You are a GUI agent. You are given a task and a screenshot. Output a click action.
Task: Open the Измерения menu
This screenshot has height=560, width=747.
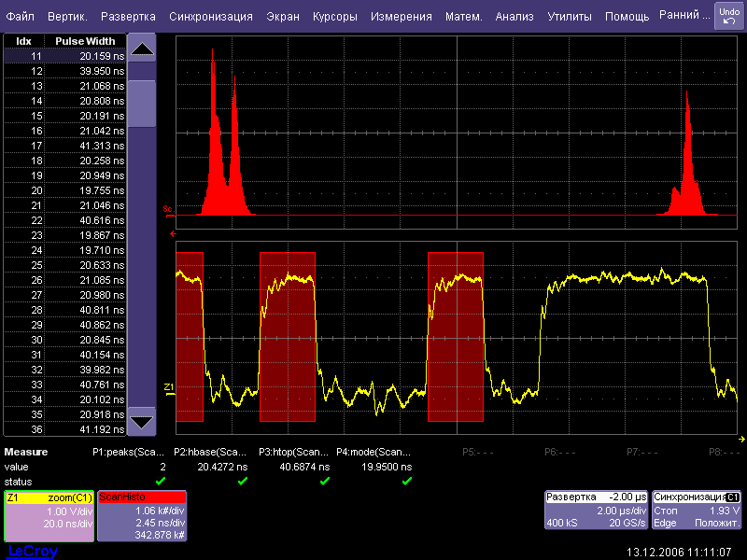(402, 17)
